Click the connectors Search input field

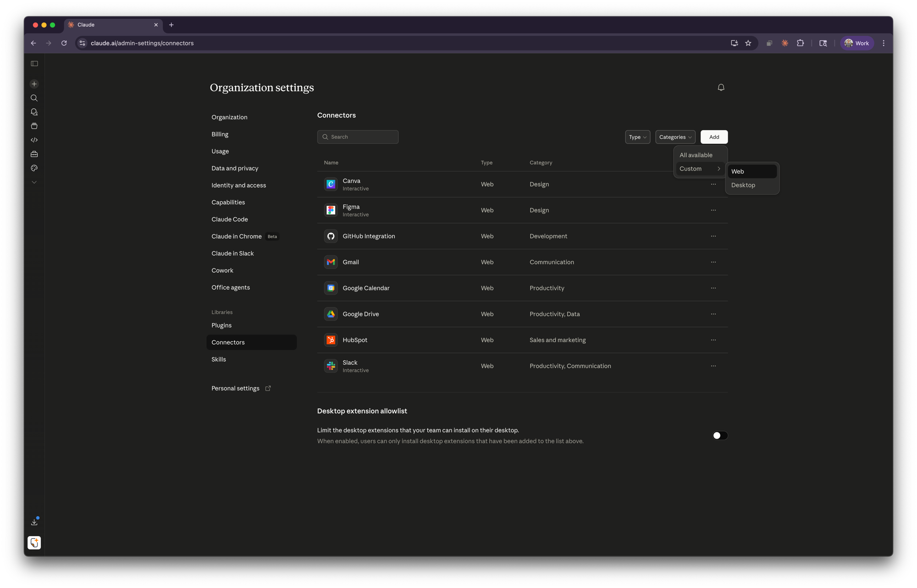tap(358, 137)
